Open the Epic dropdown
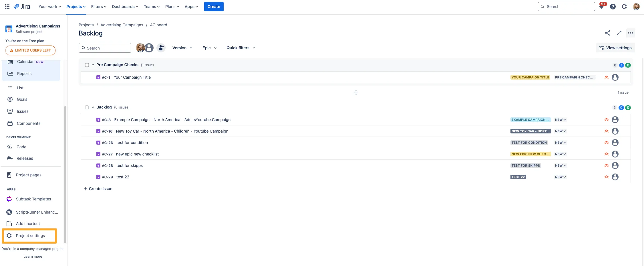This screenshot has height=266, width=644. click(209, 48)
